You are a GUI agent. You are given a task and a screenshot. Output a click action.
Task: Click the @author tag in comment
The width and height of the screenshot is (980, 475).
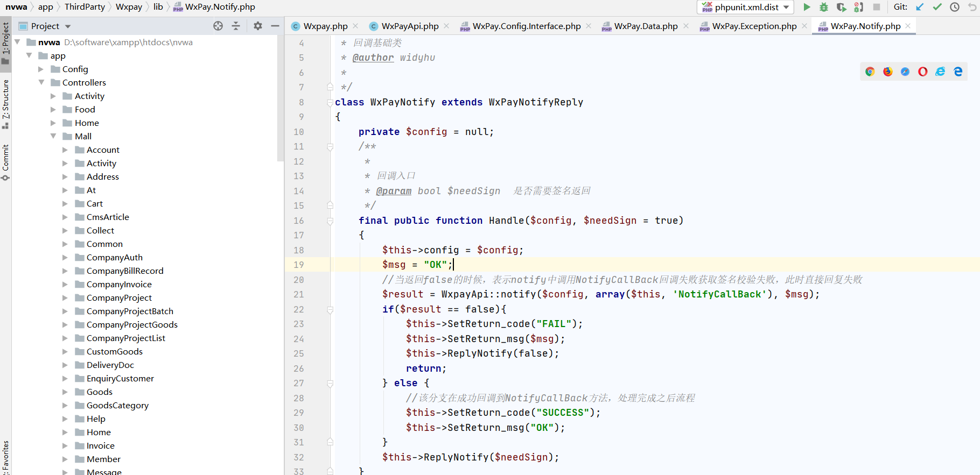(x=373, y=58)
